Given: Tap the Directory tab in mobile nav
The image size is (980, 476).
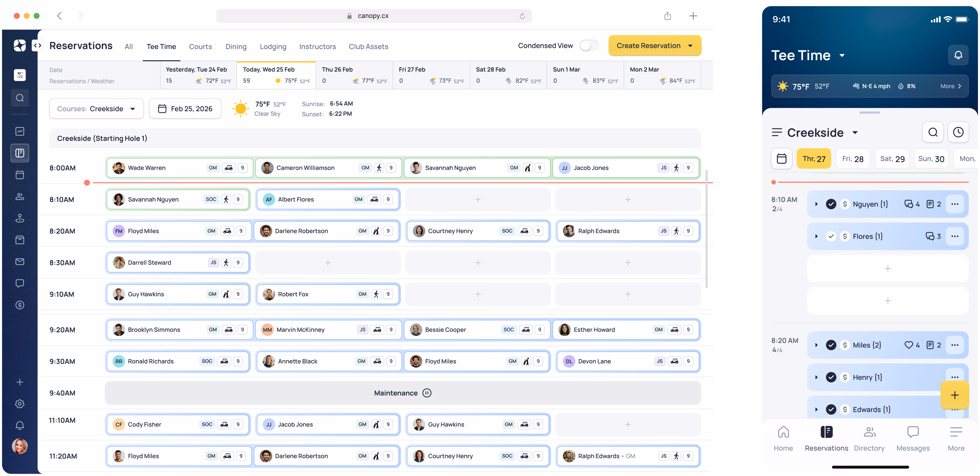Looking at the screenshot, I should (x=869, y=438).
